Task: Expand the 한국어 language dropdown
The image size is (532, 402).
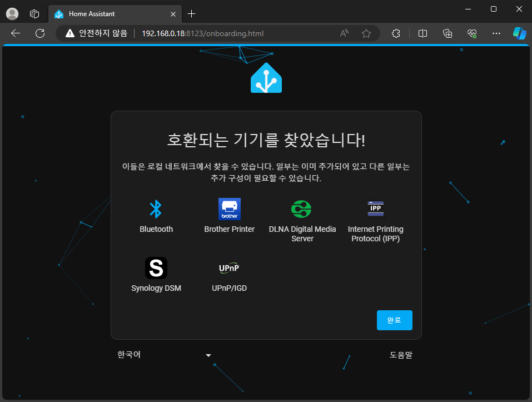Action: click(x=164, y=355)
